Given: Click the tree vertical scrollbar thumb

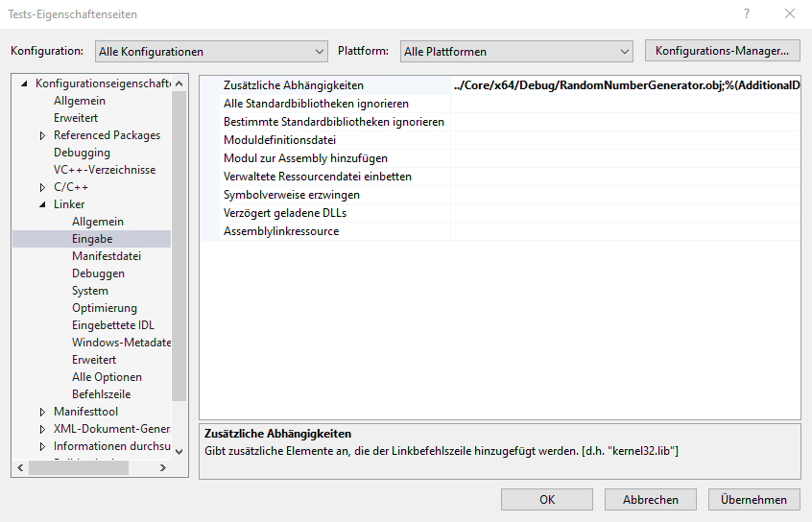Looking at the screenshot, I should click(x=179, y=246).
